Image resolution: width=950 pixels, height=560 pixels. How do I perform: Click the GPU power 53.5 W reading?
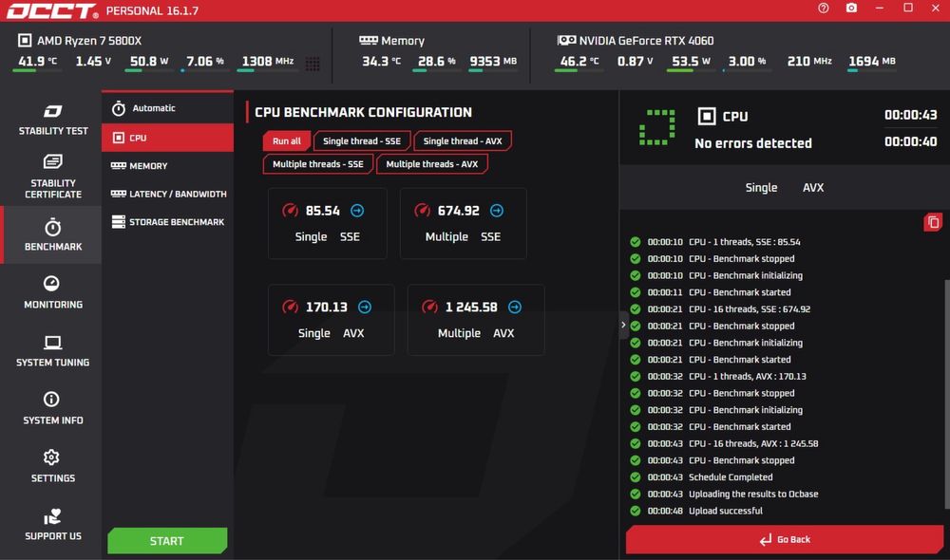(x=691, y=61)
